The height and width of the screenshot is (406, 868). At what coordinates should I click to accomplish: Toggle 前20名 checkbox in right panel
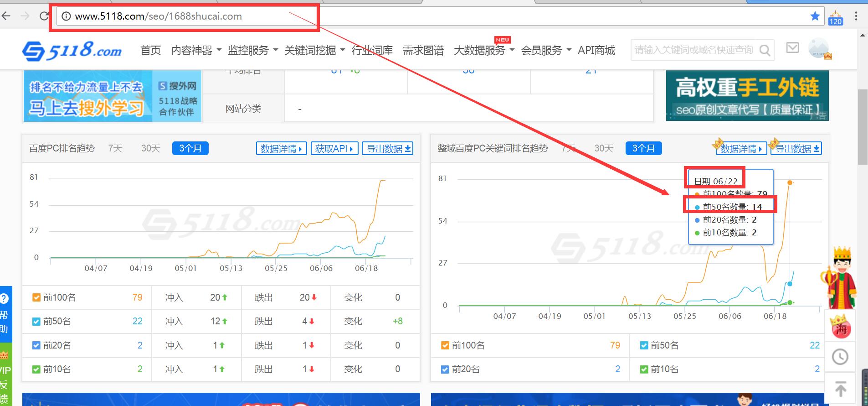click(x=445, y=370)
